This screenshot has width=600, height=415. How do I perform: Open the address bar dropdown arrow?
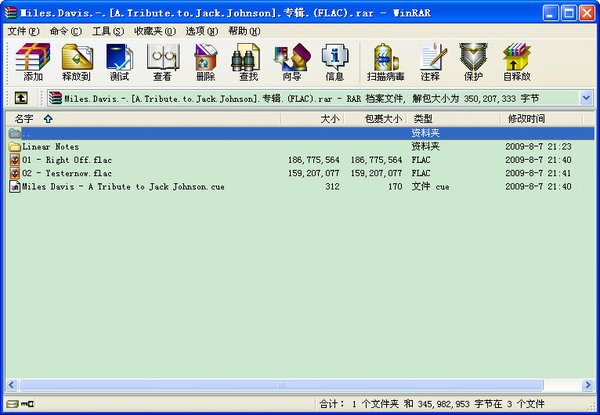coord(586,98)
